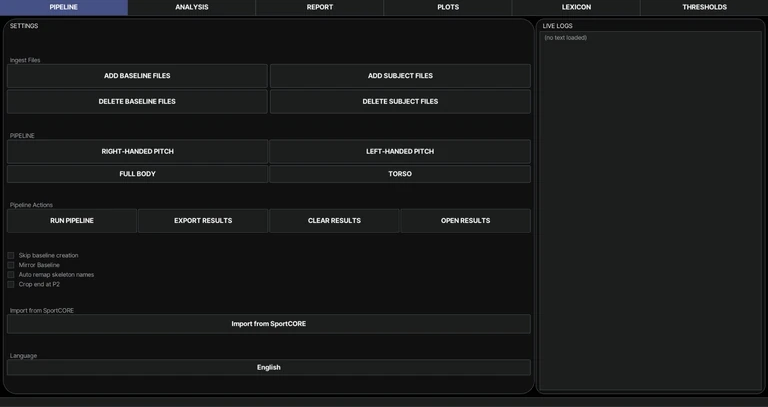Enable Skip baseline creation checkbox

click(x=11, y=255)
